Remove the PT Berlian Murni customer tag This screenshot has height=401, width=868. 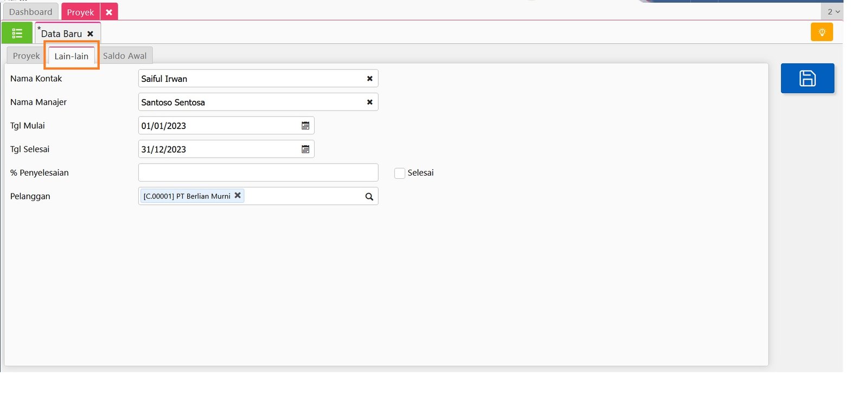click(x=238, y=196)
